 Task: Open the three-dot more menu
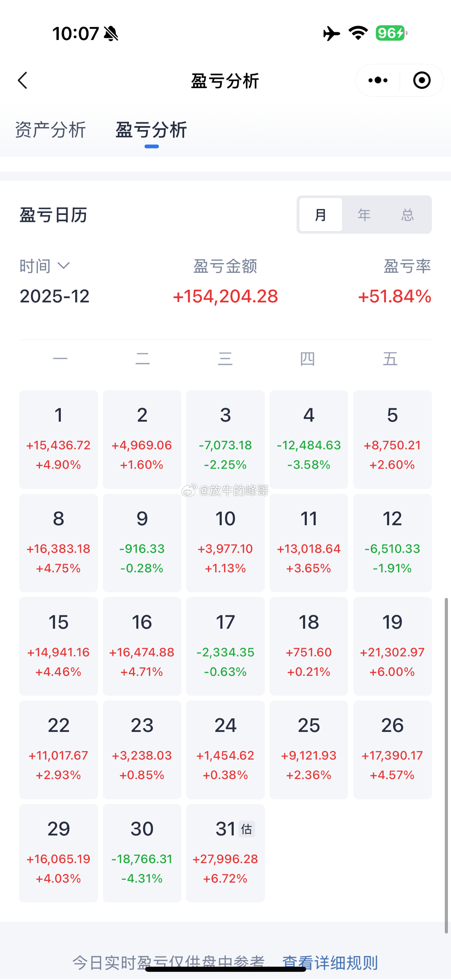pos(378,80)
